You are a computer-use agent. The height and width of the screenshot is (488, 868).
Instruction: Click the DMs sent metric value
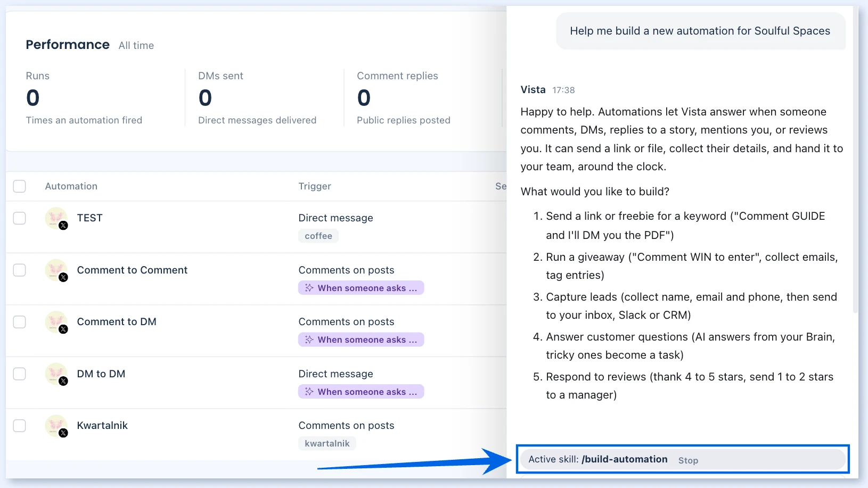tap(205, 98)
